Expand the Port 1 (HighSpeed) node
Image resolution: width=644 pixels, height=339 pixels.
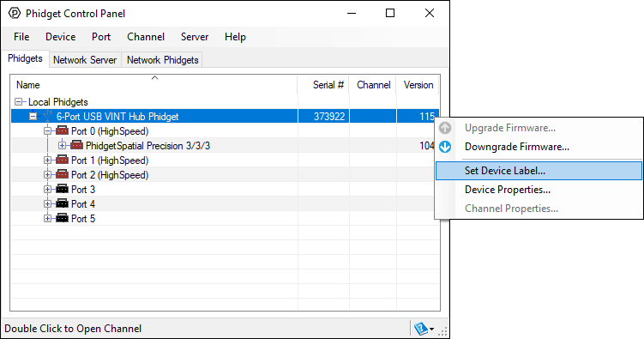tap(48, 160)
